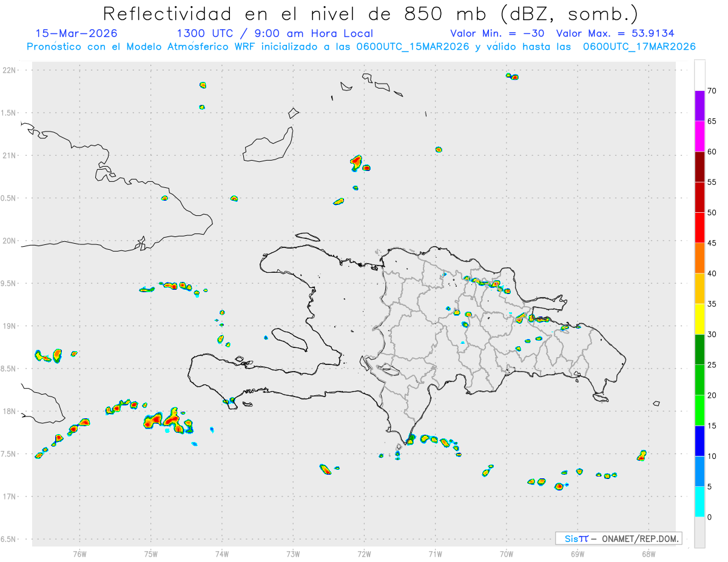Click the "Valor Min. = -30" readout
This screenshot has width=728, height=562.
click(x=497, y=33)
